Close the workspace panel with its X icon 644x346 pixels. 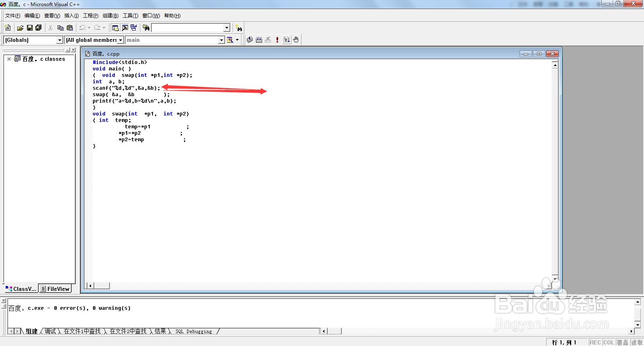pyautogui.click(x=73, y=50)
